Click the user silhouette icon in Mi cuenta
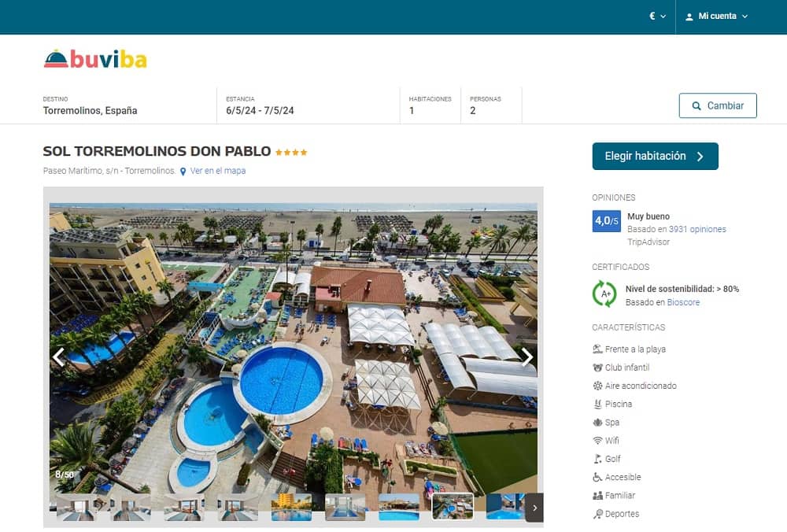The image size is (787, 532). tap(689, 17)
